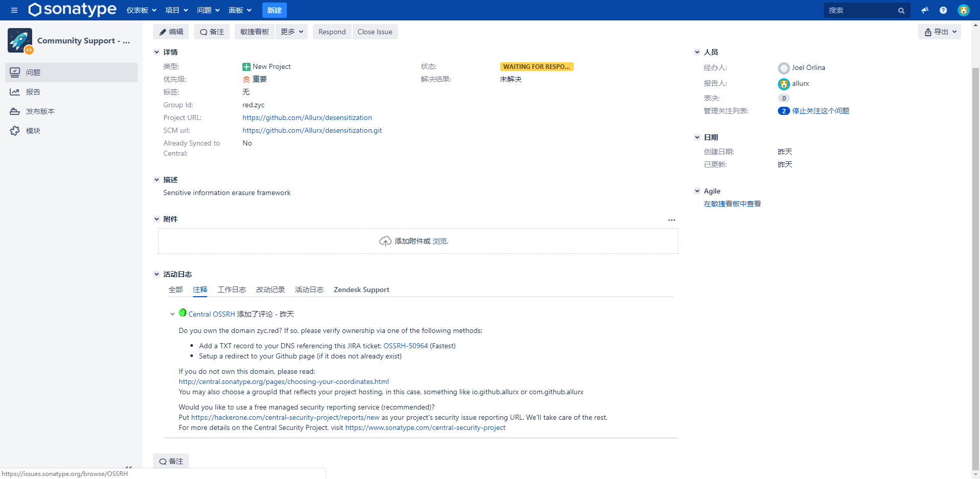This screenshot has width=980, height=479.
Task: Open Releases ship icon in sidebar
Action: [x=15, y=111]
